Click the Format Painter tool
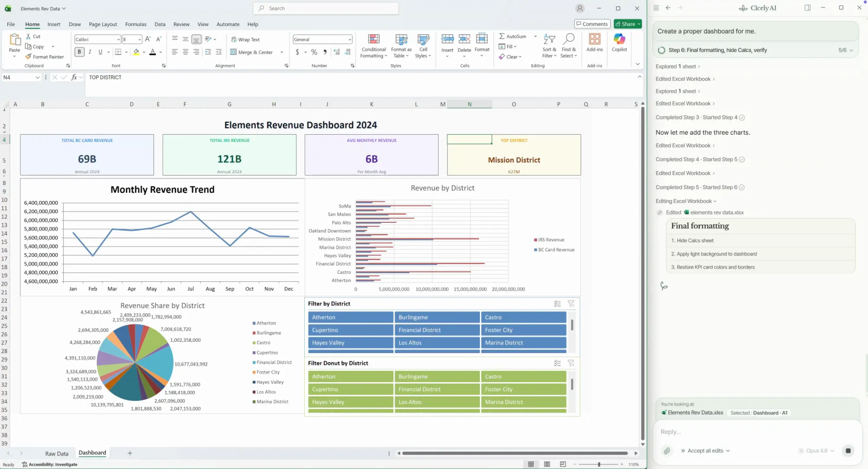868x469 pixels. (44, 57)
